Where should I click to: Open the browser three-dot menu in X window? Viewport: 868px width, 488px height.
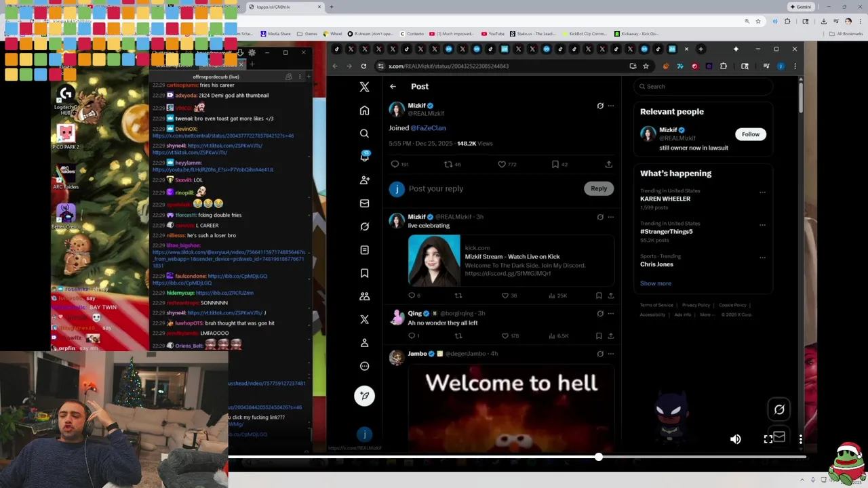point(795,66)
